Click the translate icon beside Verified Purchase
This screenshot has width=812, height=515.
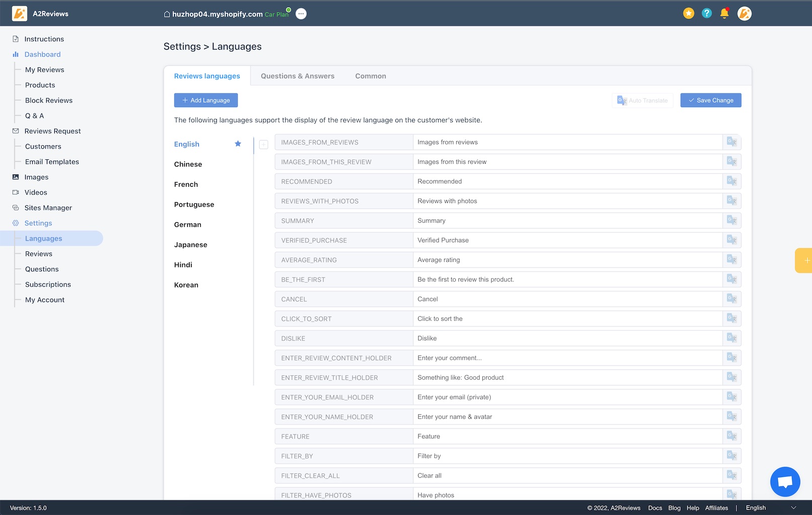(732, 240)
